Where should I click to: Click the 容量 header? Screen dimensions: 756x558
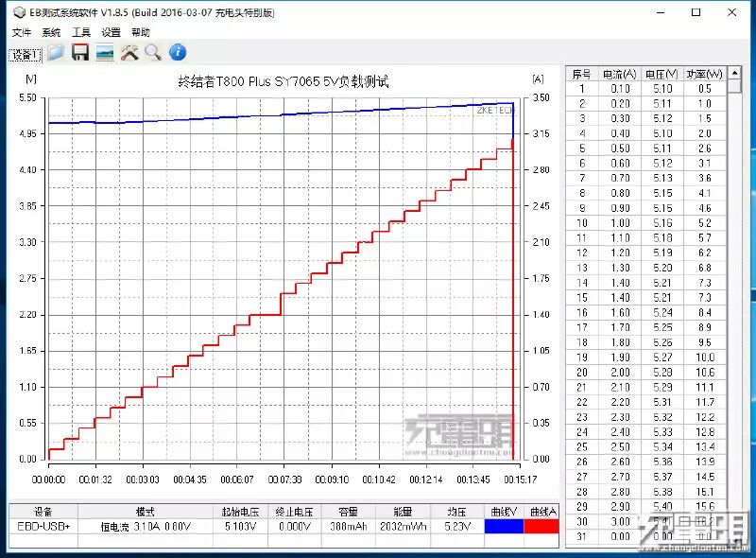pyautogui.click(x=349, y=512)
